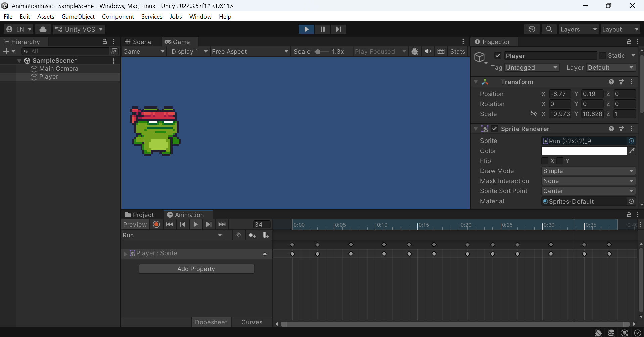Switch to Curves view

252,322
